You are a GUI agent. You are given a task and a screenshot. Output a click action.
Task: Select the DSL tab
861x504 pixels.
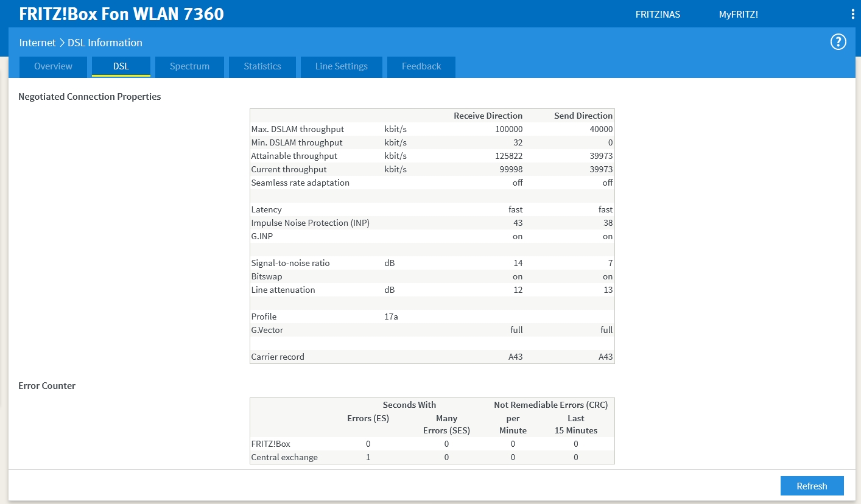[x=121, y=66]
